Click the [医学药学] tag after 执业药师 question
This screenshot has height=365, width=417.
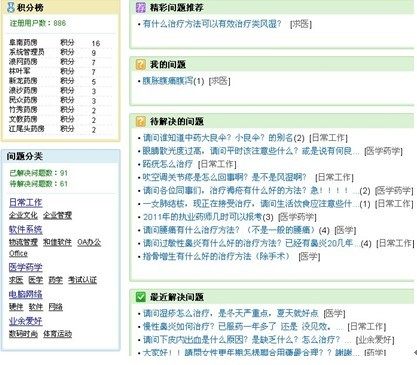[x=297, y=217]
